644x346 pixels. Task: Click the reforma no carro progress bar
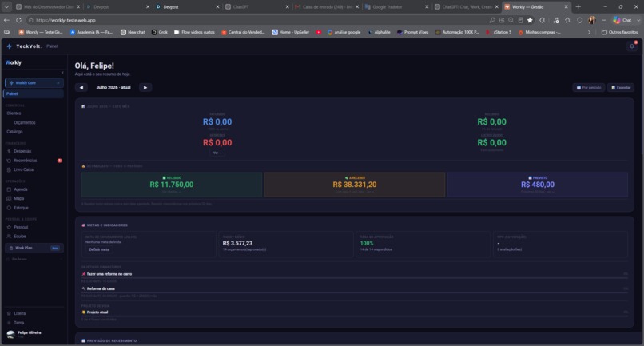[355, 278]
